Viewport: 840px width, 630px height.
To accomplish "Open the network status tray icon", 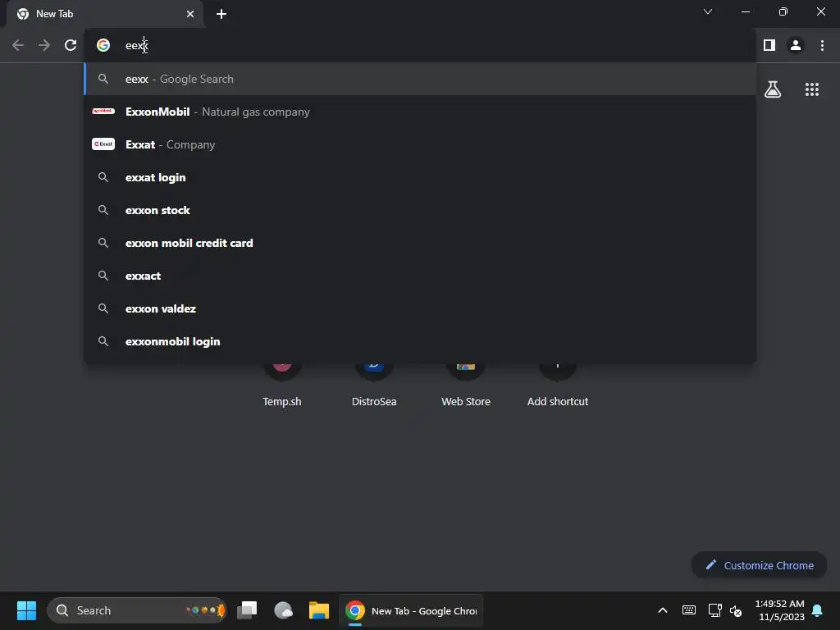I will click(x=714, y=610).
